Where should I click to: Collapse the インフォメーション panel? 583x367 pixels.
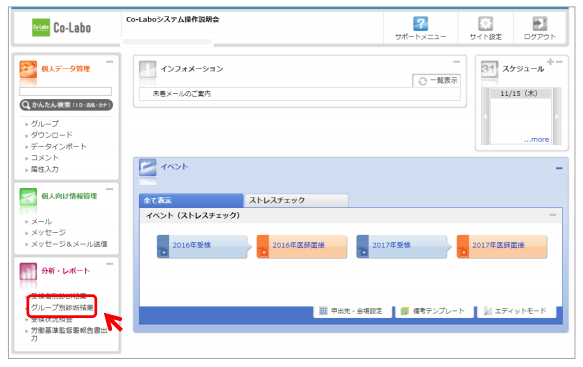click(x=457, y=62)
